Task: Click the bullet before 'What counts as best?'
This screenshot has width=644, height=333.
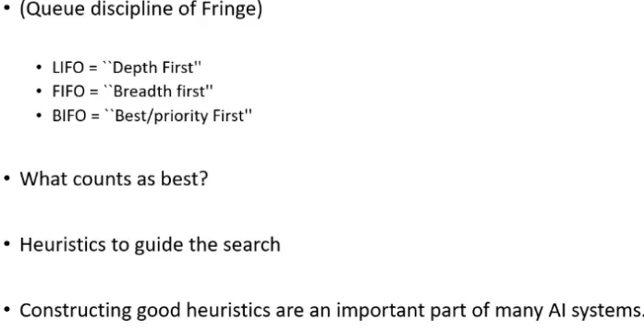Action: (6, 179)
